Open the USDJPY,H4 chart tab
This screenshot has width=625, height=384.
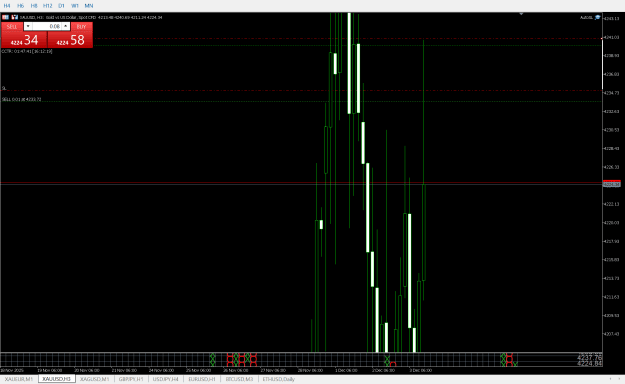166,379
